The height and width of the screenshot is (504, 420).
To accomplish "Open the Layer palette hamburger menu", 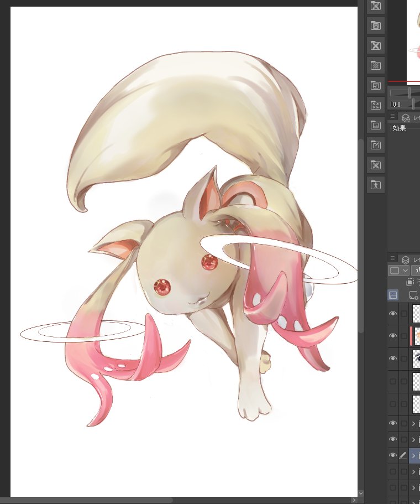I will [392, 258].
